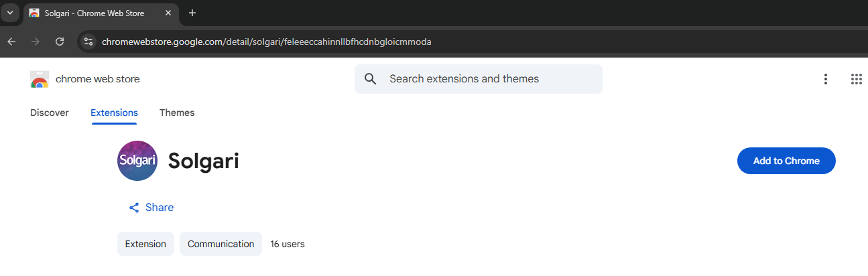Switch to the Discover tab
868x276 pixels.
click(x=50, y=113)
